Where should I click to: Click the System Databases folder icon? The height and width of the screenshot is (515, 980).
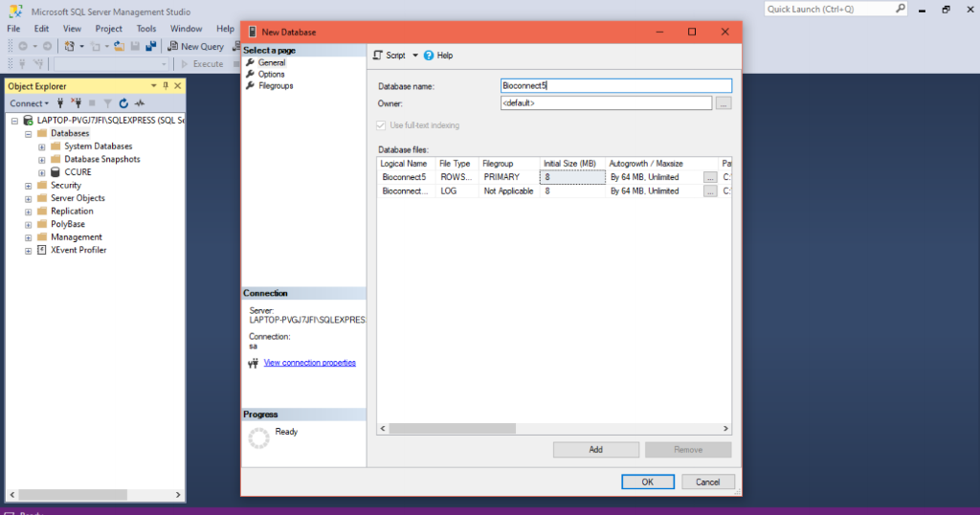point(56,146)
